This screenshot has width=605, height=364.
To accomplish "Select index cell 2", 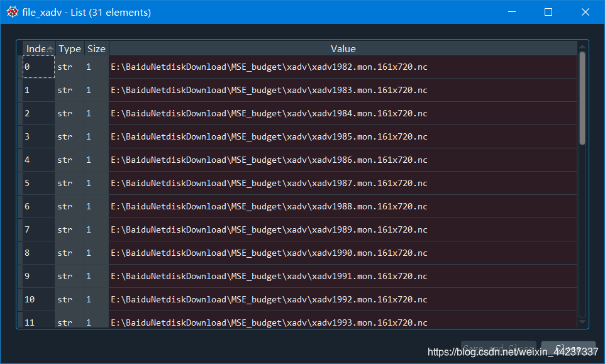I will coord(38,113).
